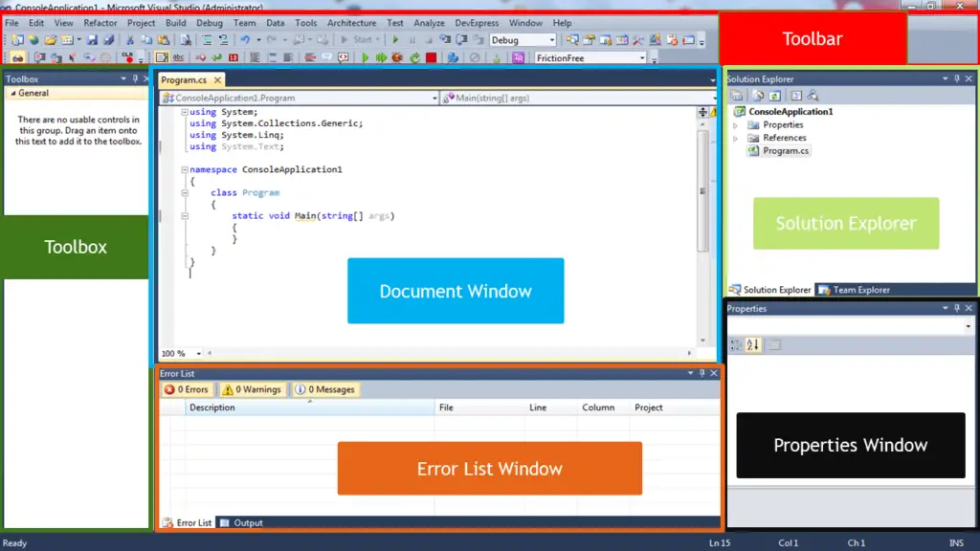Open the Build menu
This screenshot has width=980, height=551.
176,23
